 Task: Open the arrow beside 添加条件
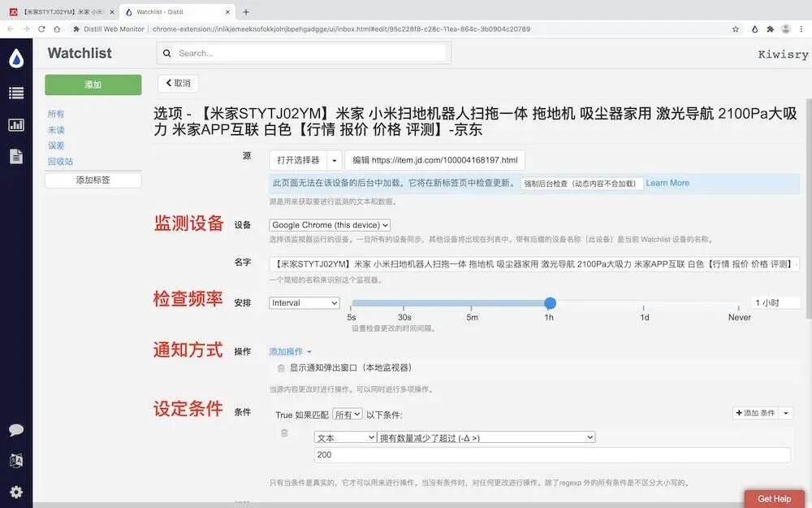click(786, 413)
